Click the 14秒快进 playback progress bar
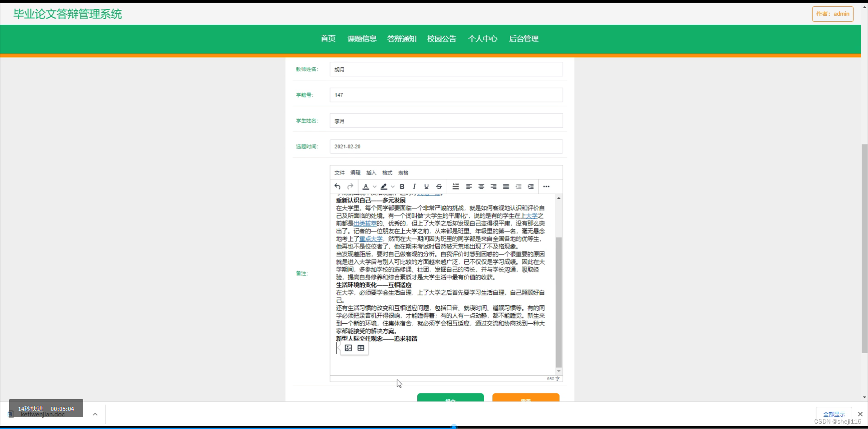 point(45,408)
